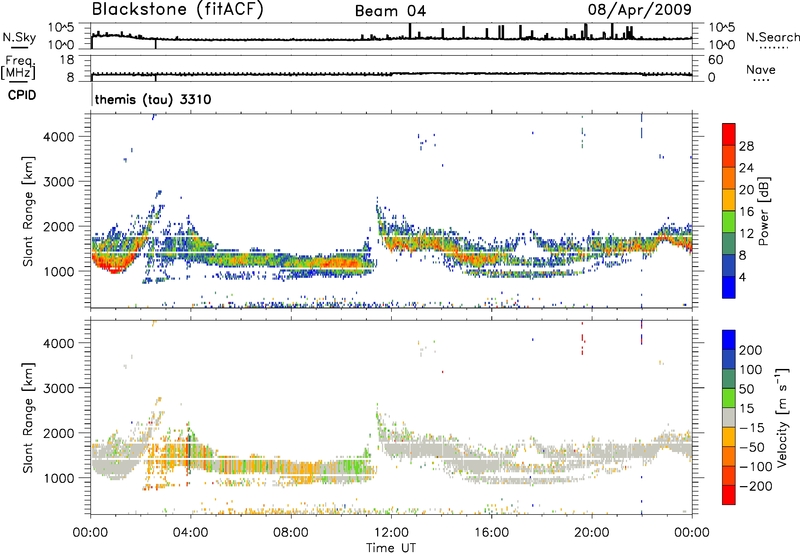Screen dimensions: 800x554
Task: Click the "16" power colorbar tick label
Action: coord(746,212)
